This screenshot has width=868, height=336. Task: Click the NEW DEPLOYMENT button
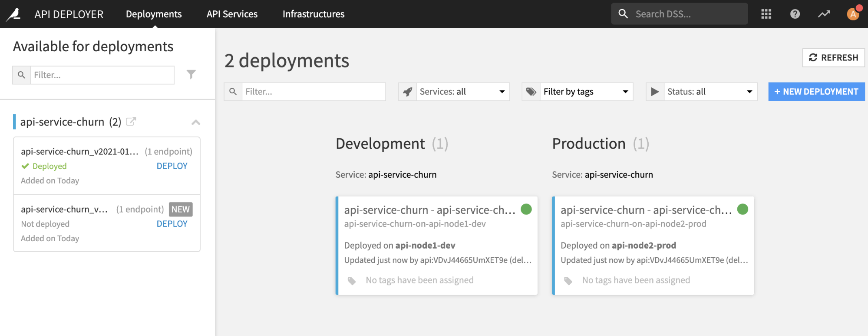point(816,92)
